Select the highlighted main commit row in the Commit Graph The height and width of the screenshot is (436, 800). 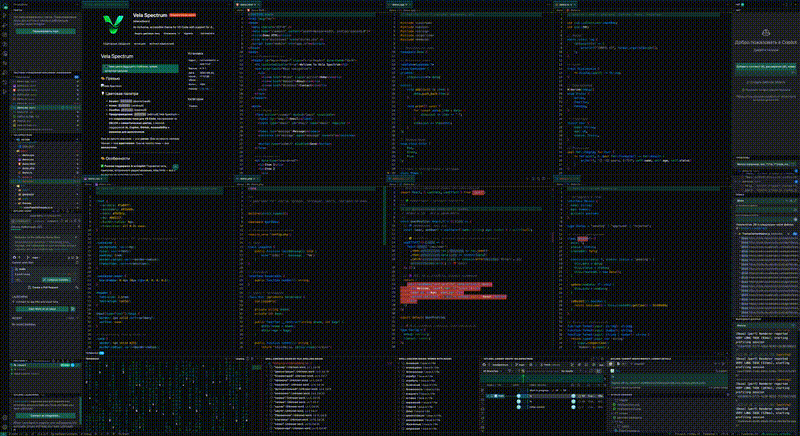(x=544, y=396)
